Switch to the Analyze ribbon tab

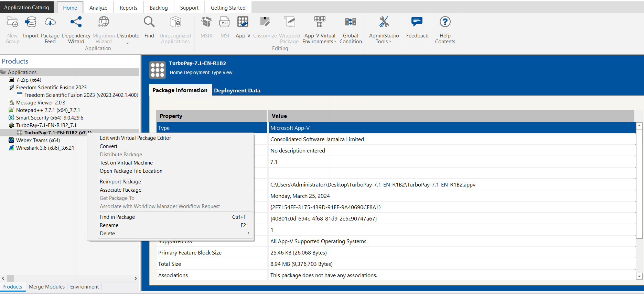98,8
